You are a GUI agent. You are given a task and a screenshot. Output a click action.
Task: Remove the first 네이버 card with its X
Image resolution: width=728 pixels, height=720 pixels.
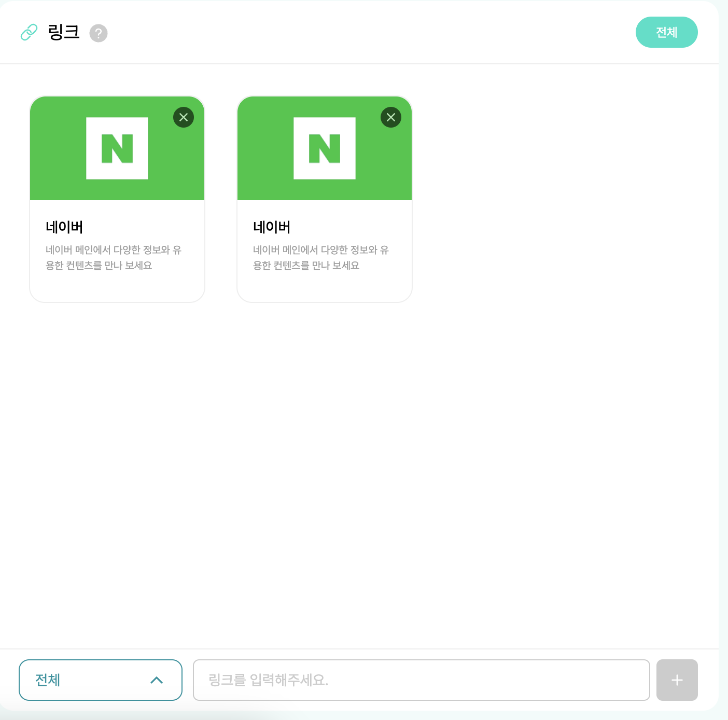184,117
